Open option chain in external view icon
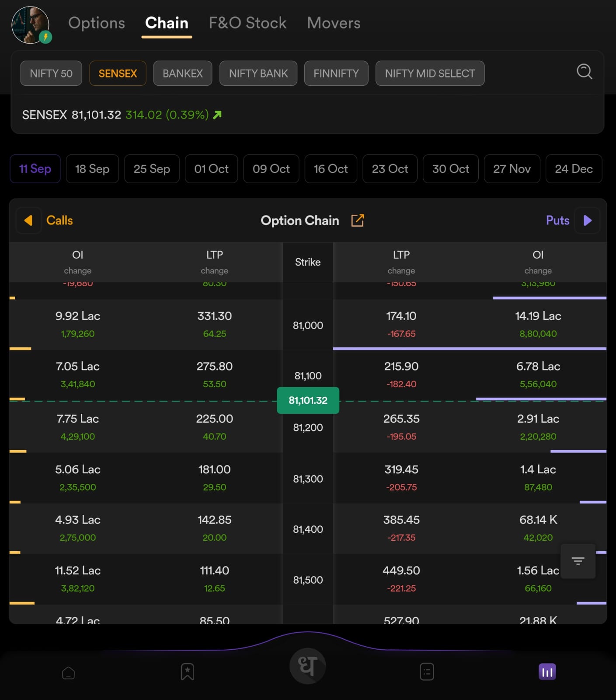Viewport: 616px width, 700px height. click(357, 220)
